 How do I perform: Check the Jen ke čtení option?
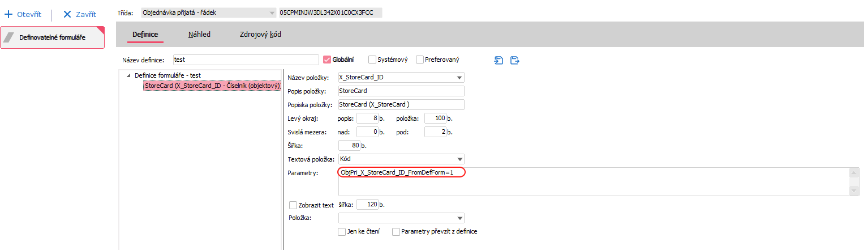click(341, 231)
